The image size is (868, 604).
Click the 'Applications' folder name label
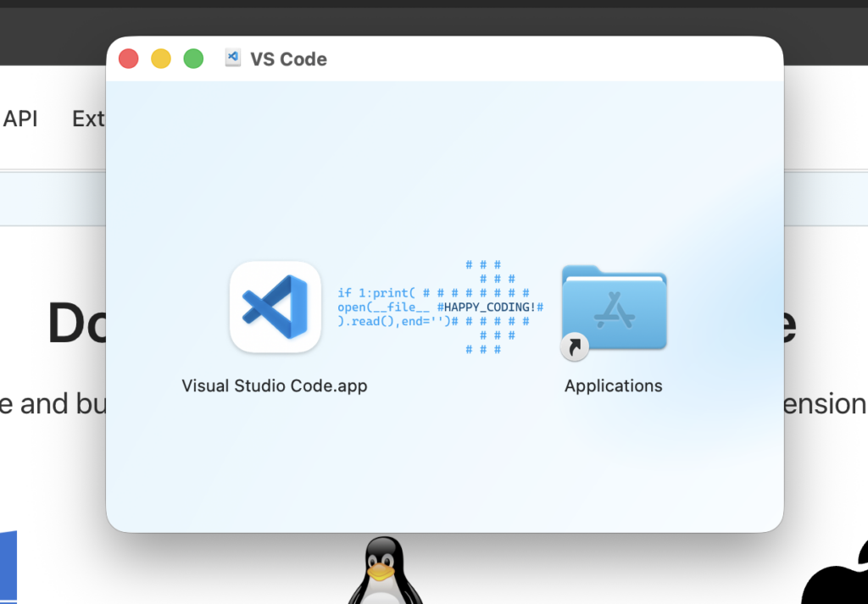click(614, 385)
